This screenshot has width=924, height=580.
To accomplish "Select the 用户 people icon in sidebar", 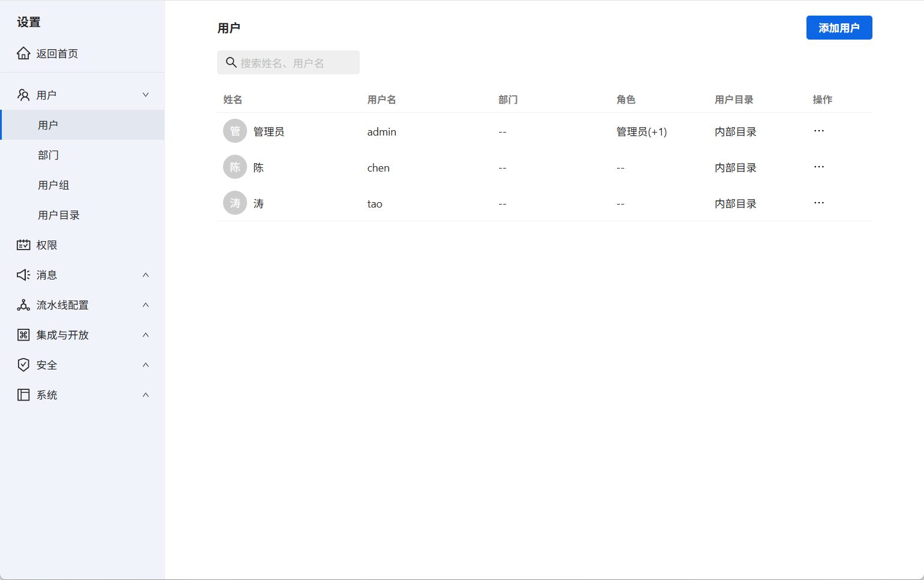I will (23, 94).
